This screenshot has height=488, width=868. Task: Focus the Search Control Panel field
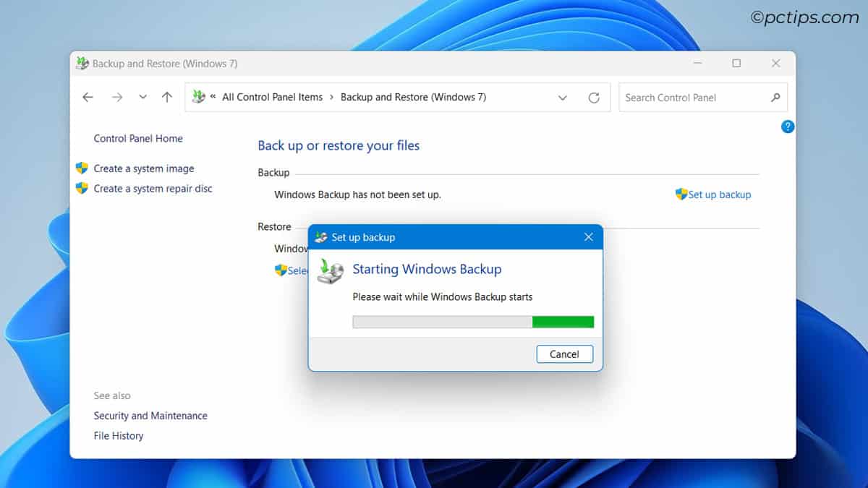[x=703, y=98]
